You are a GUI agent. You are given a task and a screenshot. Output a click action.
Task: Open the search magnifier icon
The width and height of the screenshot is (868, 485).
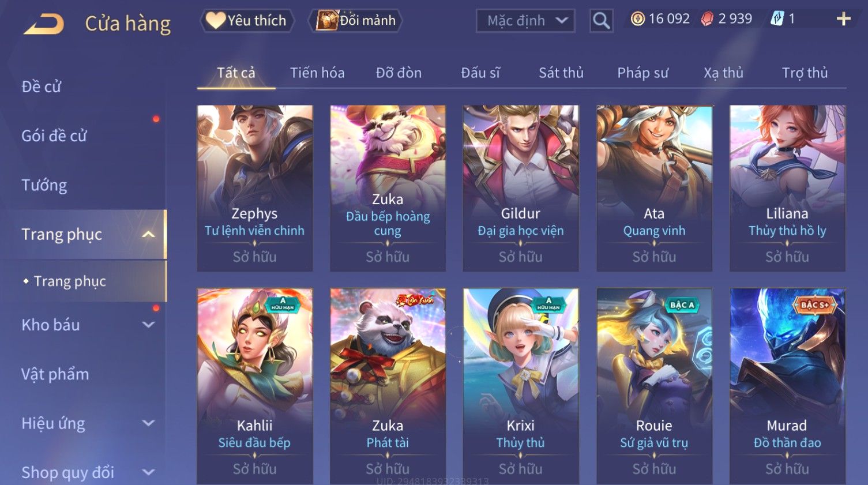coord(601,21)
